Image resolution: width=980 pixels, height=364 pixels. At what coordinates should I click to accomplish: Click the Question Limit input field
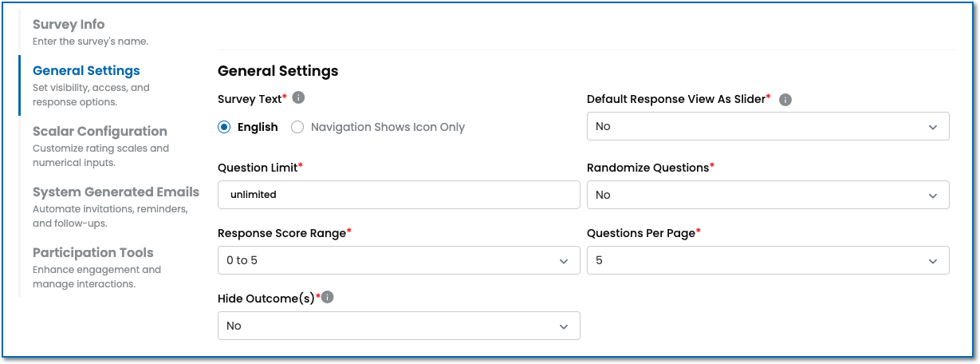click(398, 194)
